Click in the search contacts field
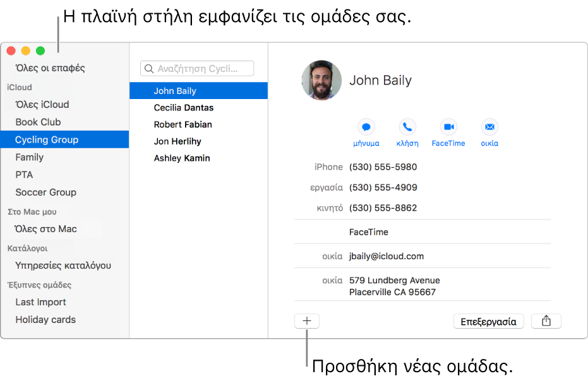This screenshot has width=588, height=381. (202, 69)
